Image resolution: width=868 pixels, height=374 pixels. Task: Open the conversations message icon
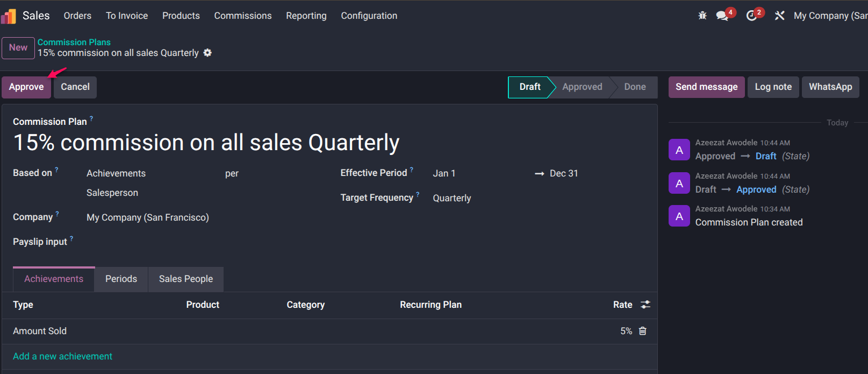pos(722,16)
